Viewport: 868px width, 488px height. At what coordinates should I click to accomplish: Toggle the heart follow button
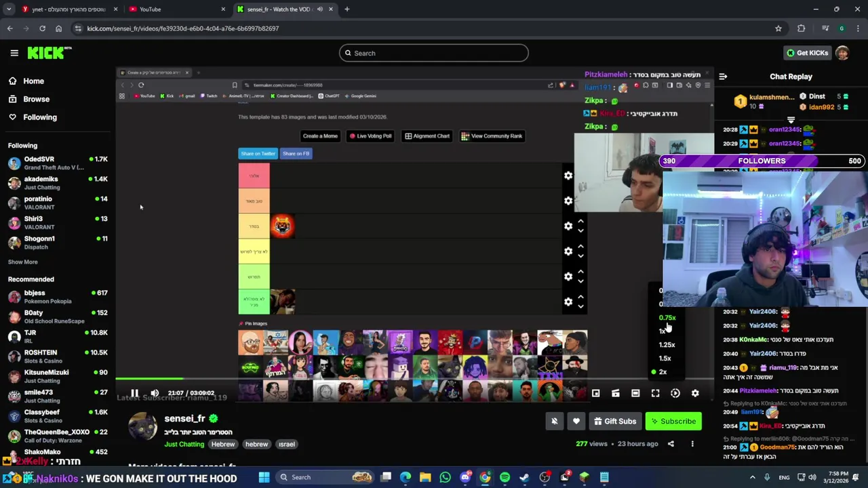pyautogui.click(x=576, y=421)
